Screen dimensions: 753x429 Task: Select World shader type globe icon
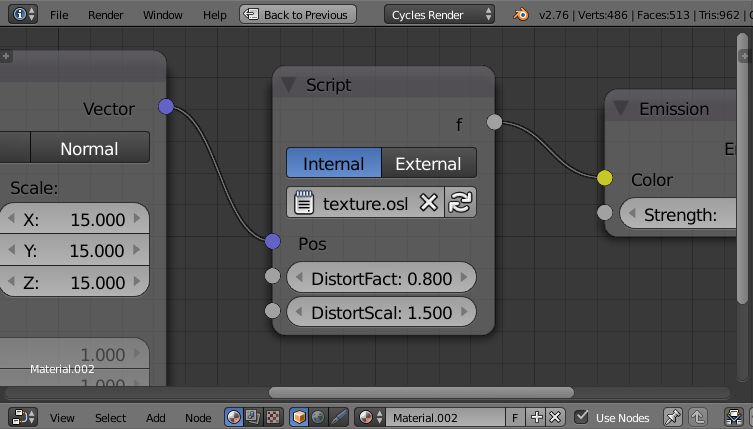click(318, 417)
